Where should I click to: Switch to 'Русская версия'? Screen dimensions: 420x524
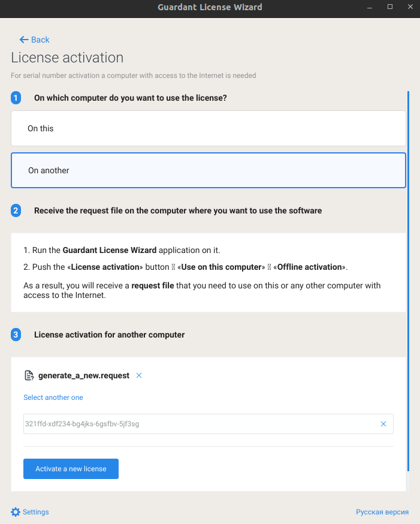coord(382,512)
